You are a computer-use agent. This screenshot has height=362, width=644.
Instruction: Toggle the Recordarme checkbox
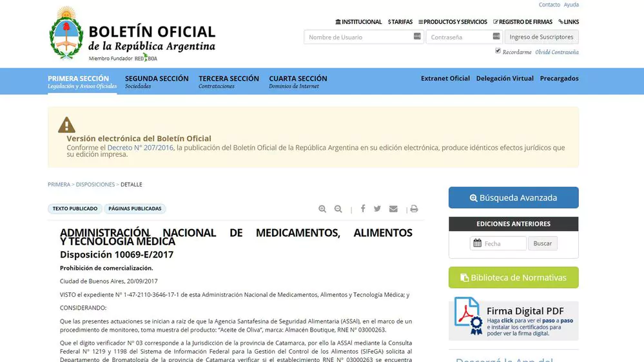point(498,51)
